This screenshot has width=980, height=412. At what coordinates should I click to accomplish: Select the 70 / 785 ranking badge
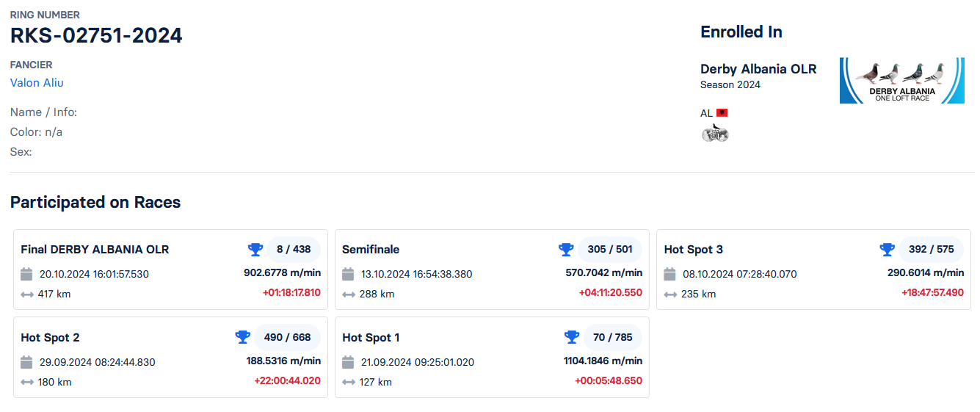[x=613, y=337]
